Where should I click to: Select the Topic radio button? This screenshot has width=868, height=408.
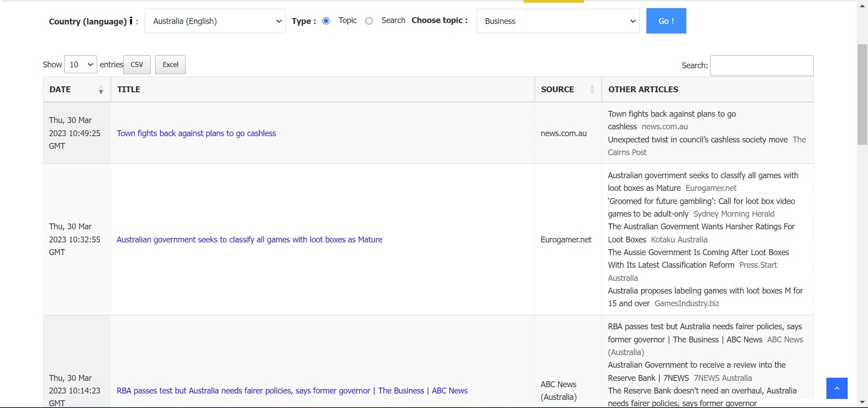click(x=326, y=21)
